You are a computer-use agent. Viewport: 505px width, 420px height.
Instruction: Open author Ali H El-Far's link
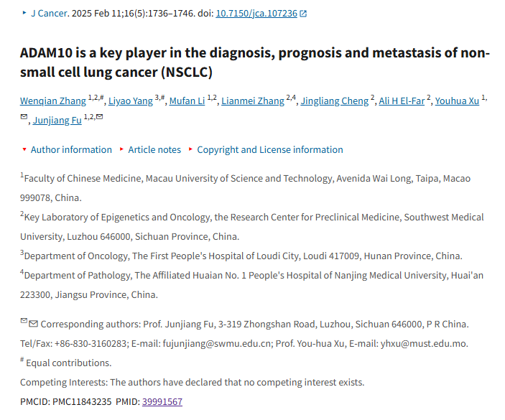coord(402,101)
